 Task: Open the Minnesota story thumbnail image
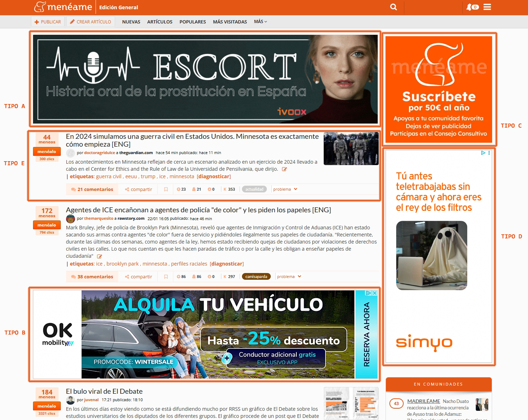pyautogui.click(x=351, y=149)
